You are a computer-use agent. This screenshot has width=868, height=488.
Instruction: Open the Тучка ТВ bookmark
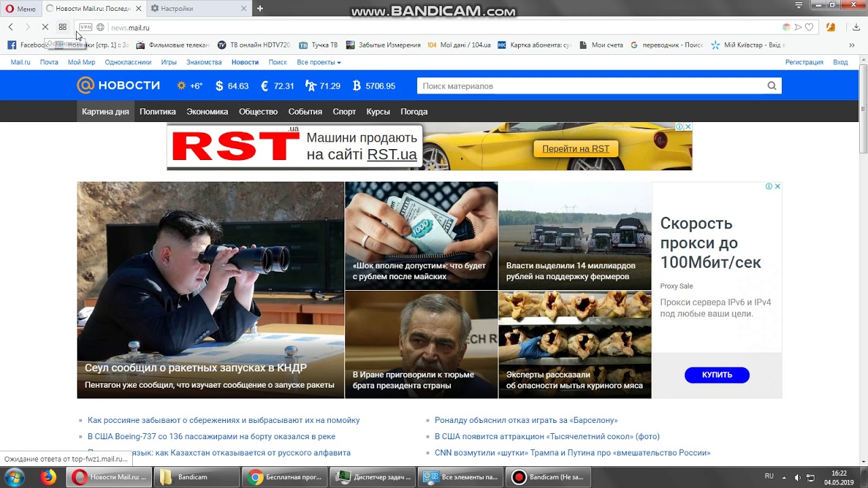(x=318, y=45)
